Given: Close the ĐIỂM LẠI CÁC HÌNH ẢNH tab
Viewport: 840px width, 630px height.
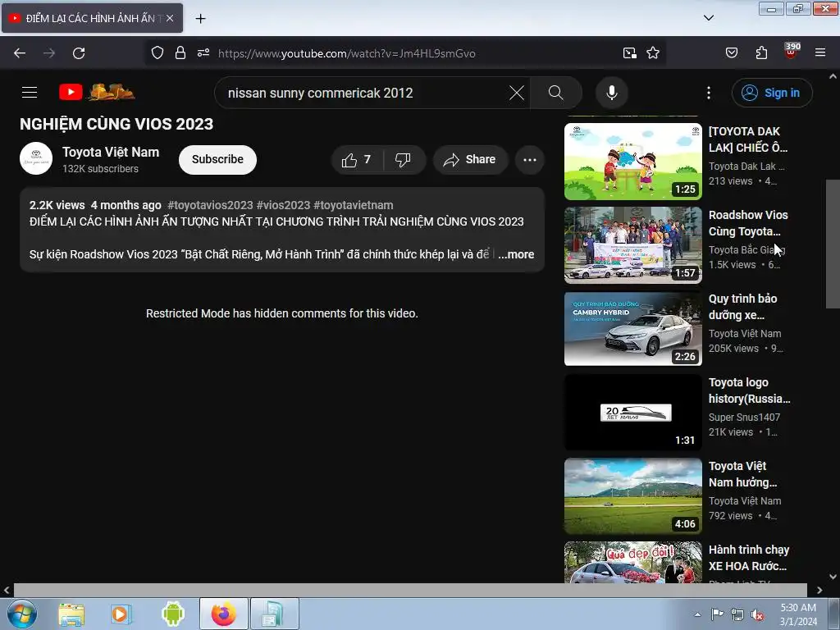Looking at the screenshot, I should click(x=170, y=18).
